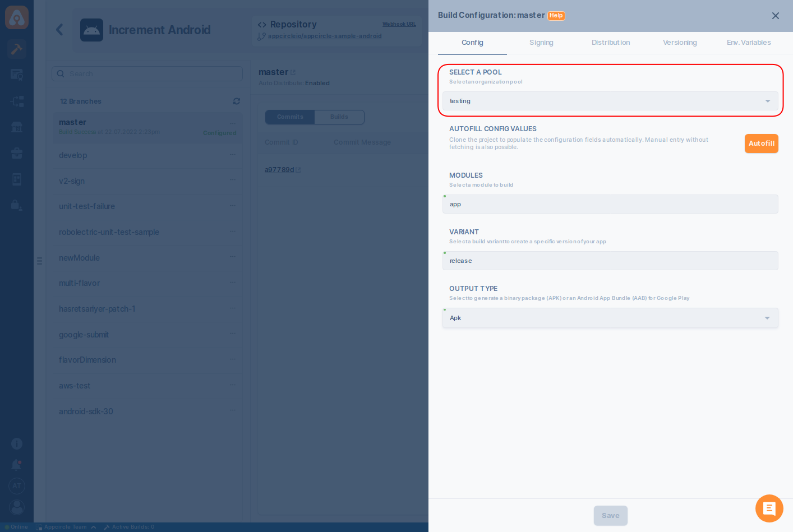Viewport: 793px width, 532px height.
Task: Switch to the Signing tab
Action: click(541, 43)
